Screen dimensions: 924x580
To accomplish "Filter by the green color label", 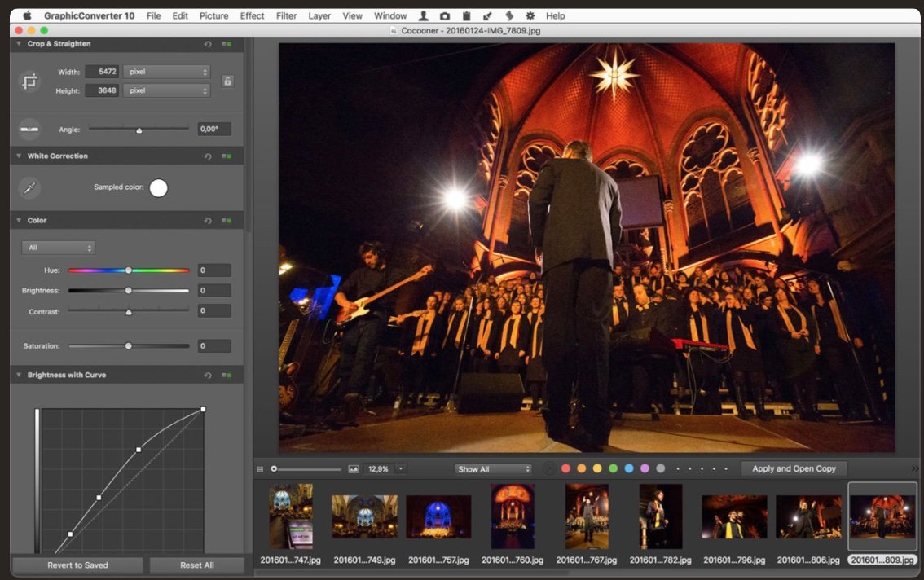I will 613,468.
